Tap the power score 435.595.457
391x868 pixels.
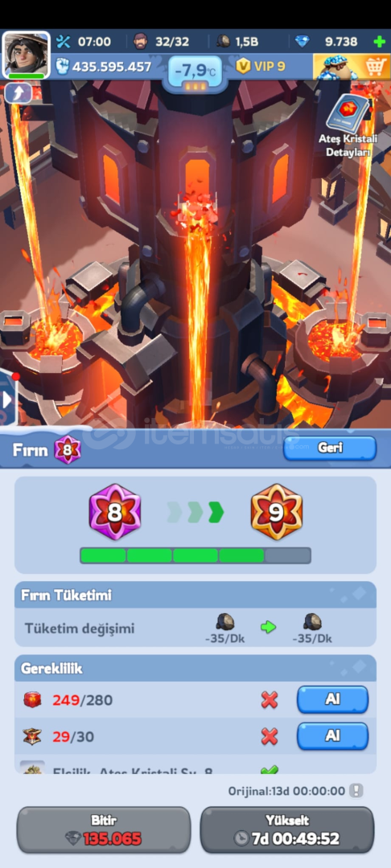[x=104, y=67]
